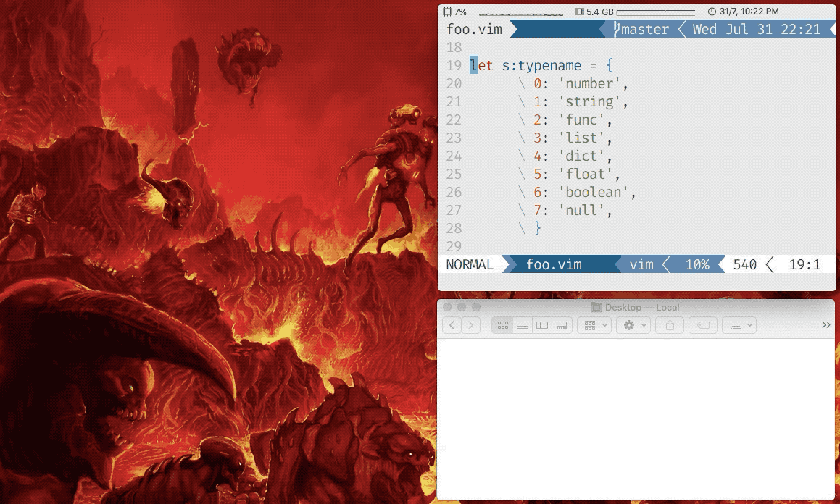Image resolution: width=840 pixels, height=504 pixels.
Task: Click the 'boolean' value on line 26
Action: [593, 192]
